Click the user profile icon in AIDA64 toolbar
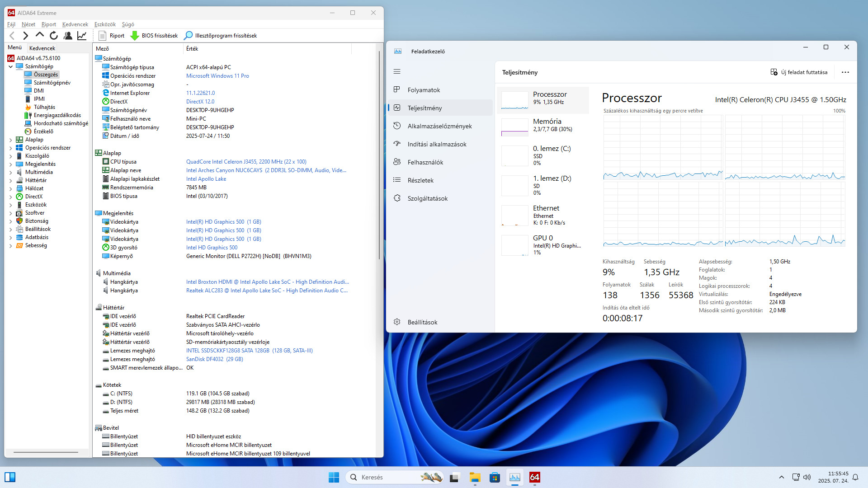 pos(68,36)
